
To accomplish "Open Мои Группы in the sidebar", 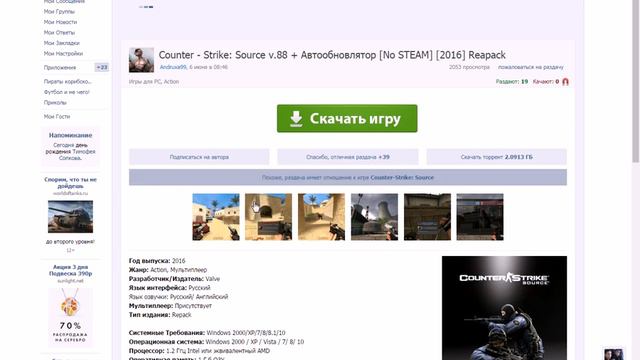I will [59, 11].
